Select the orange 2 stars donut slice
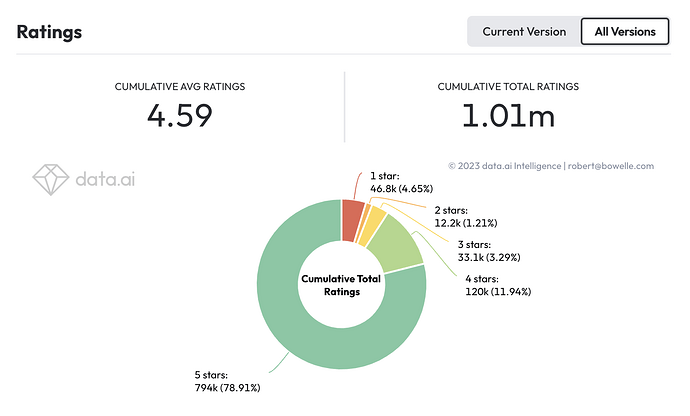This screenshot has width=690, height=416. click(367, 222)
